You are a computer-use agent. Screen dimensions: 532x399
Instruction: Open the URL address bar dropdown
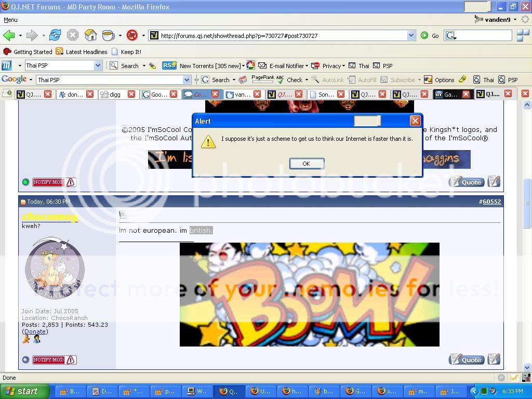coord(411,35)
